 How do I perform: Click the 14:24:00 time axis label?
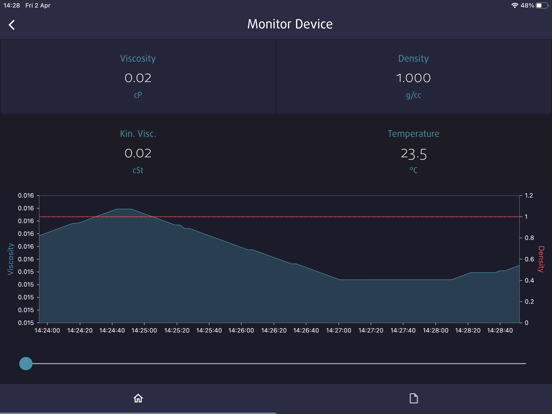(47, 331)
